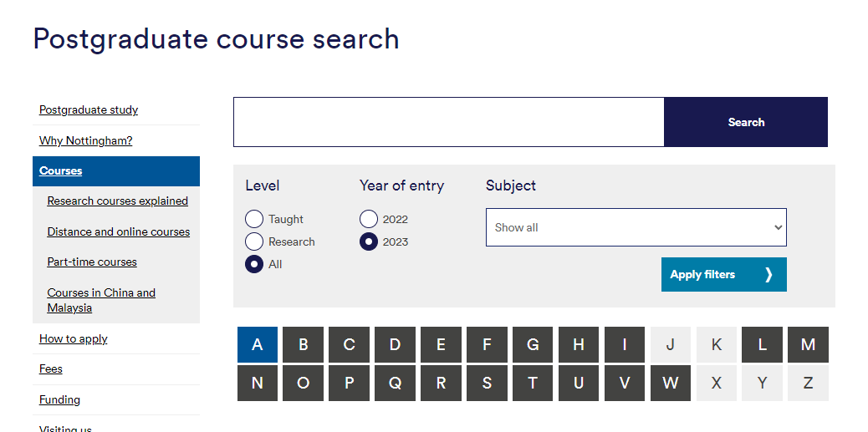Filter courses by letter M
The height and width of the screenshot is (432, 868).
(808, 344)
